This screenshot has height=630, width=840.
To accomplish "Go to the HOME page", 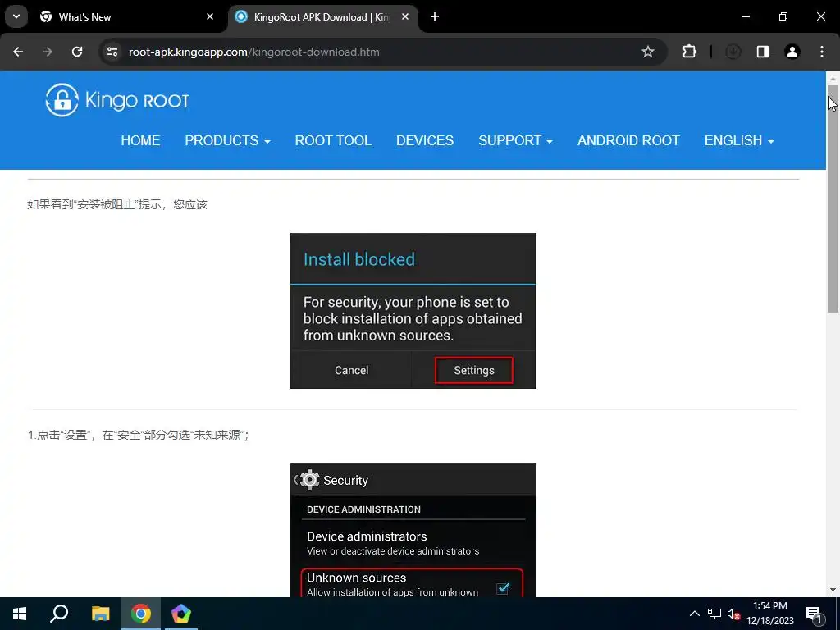I will 140,140.
